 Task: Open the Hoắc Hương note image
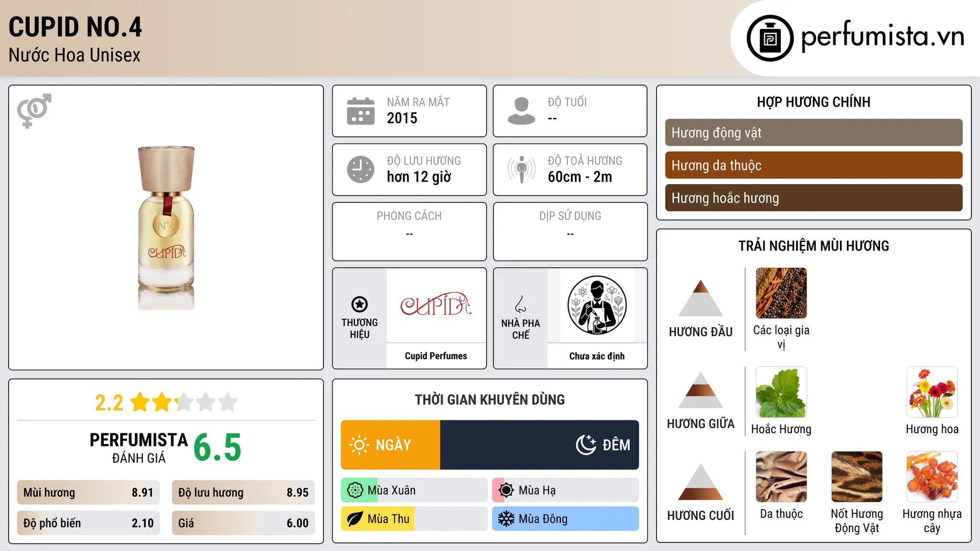(781, 392)
